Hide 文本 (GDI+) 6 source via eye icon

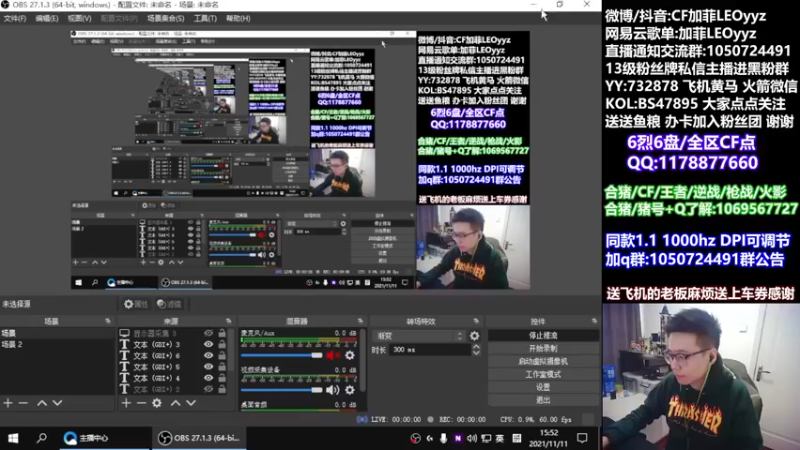tap(208, 356)
